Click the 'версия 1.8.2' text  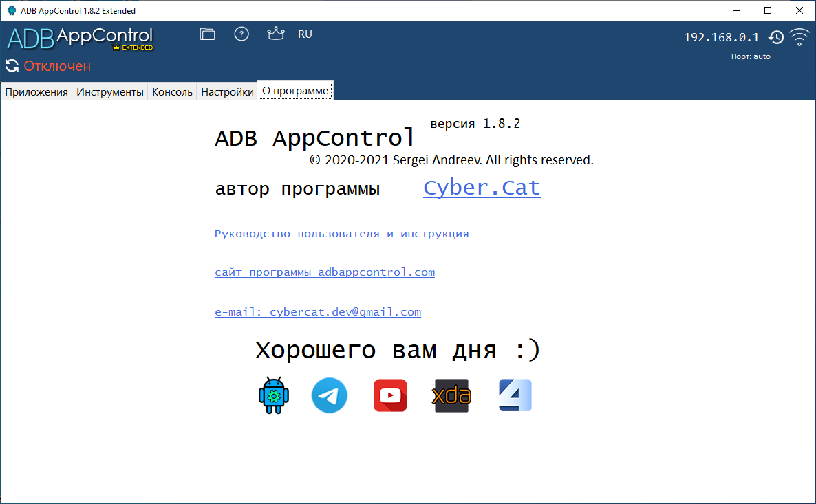coord(475,124)
